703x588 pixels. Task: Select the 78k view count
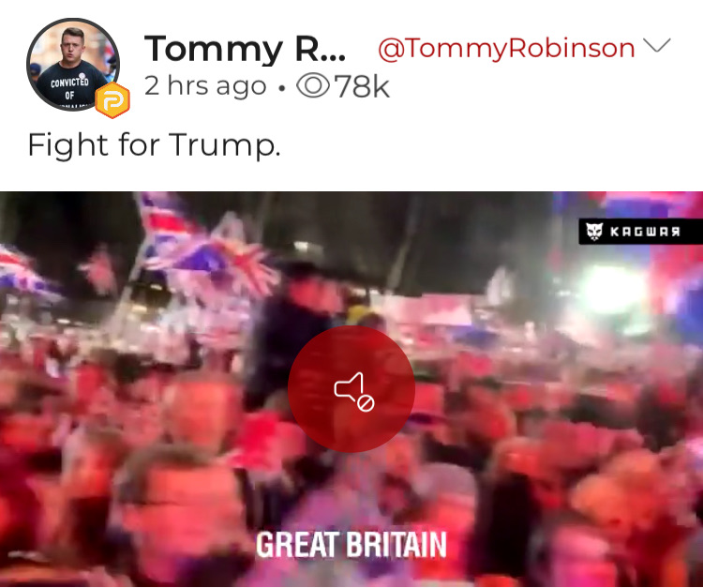click(362, 86)
